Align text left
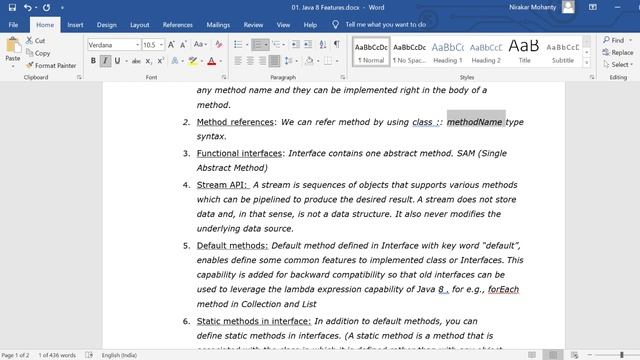Screen dimensions: 640x360 click(x=238, y=61)
